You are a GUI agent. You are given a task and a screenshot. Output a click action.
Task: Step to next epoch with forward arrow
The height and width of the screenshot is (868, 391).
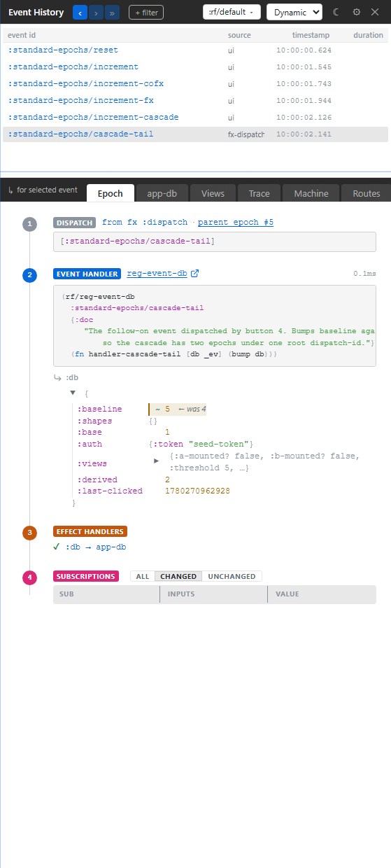coord(96,12)
